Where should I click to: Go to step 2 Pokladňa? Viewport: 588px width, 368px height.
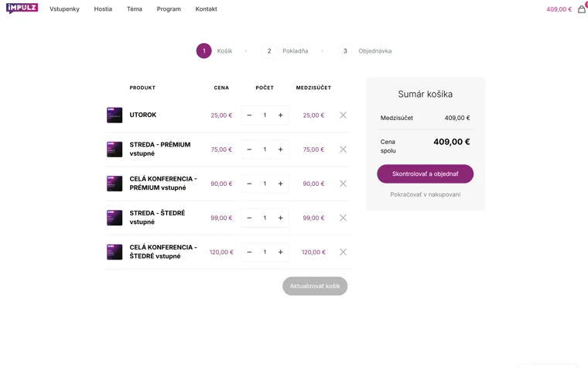pyautogui.click(x=285, y=51)
